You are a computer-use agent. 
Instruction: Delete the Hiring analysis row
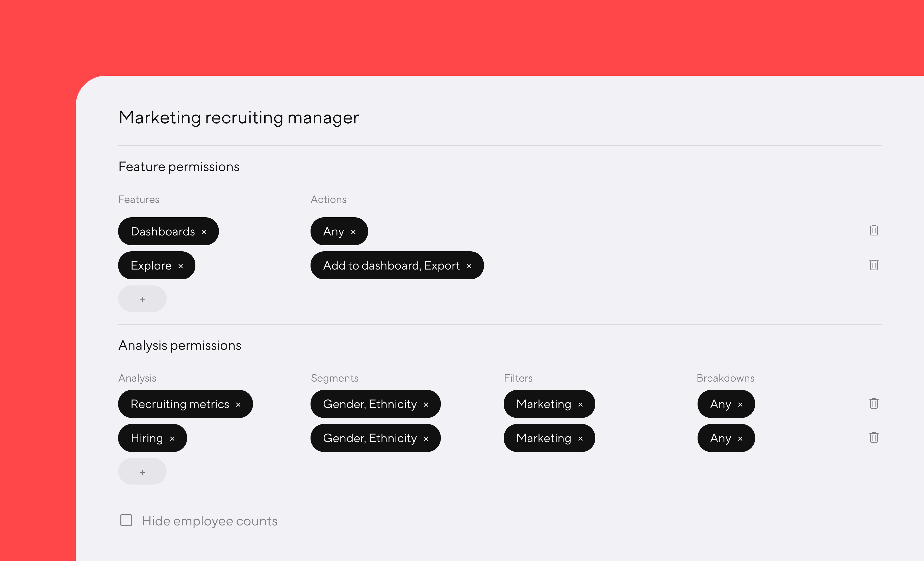tap(874, 437)
